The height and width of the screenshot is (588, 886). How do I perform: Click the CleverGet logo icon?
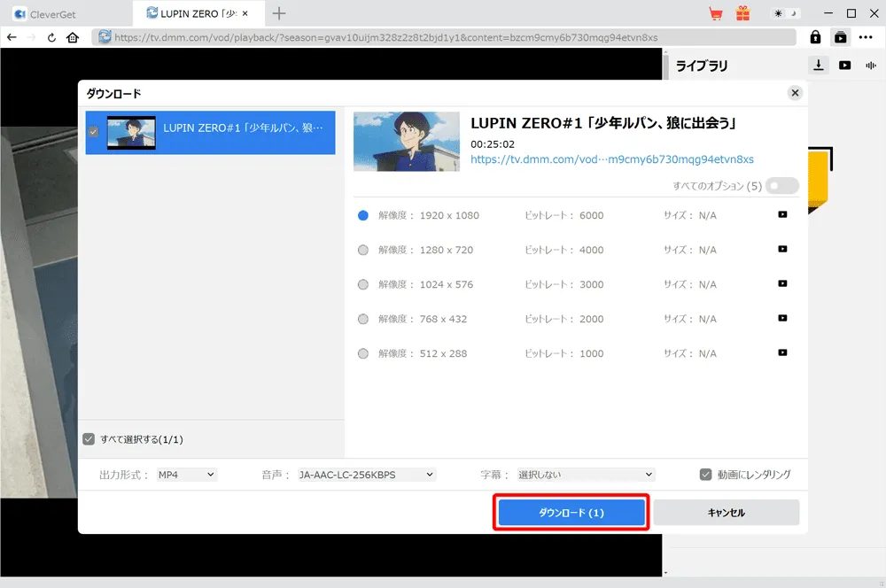pos(19,14)
